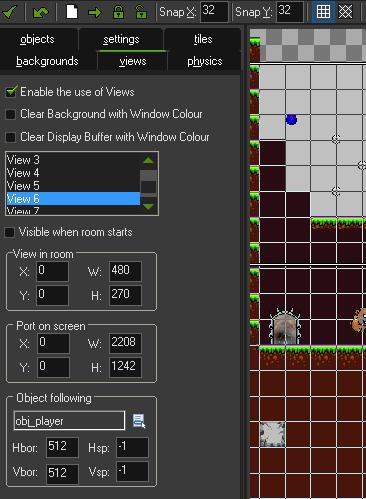Click Port on screen W field showing 2208
Screen dimensions: 366x499
point(125,343)
